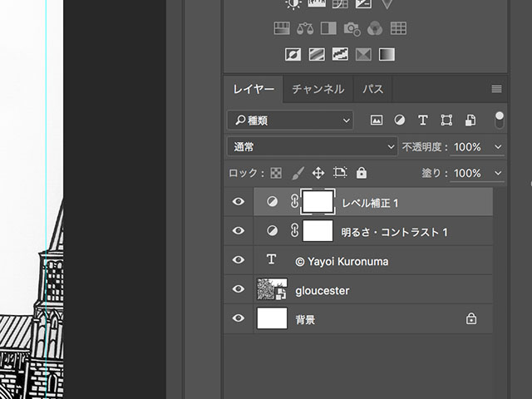The width and height of the screenshot is (532, 399).
Task: Select layer named レベル補正 1
Action: pyautogui.click(x=370, y=203)
